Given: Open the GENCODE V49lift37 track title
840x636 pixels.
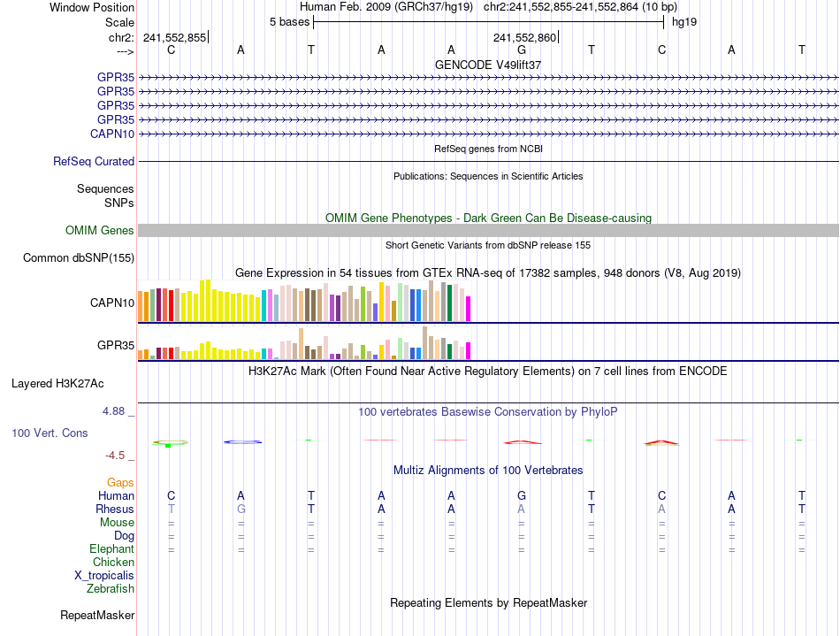Looking at the screenshot, I should pos(488,65).
